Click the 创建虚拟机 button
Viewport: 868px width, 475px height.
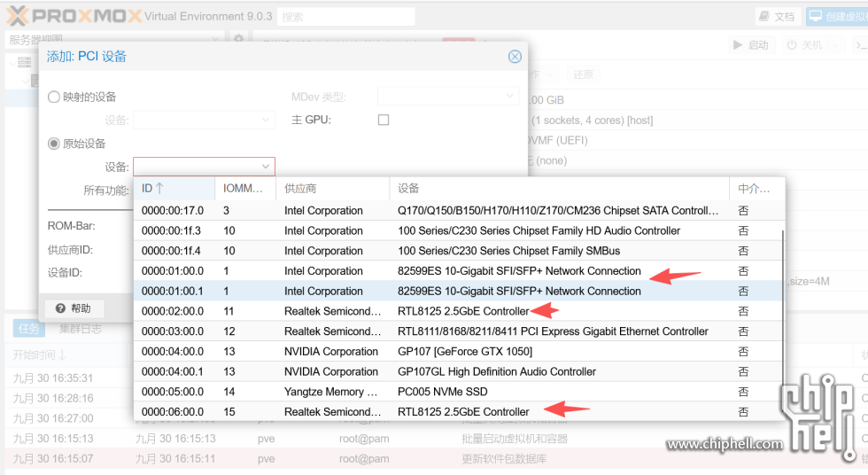[836, 17]
